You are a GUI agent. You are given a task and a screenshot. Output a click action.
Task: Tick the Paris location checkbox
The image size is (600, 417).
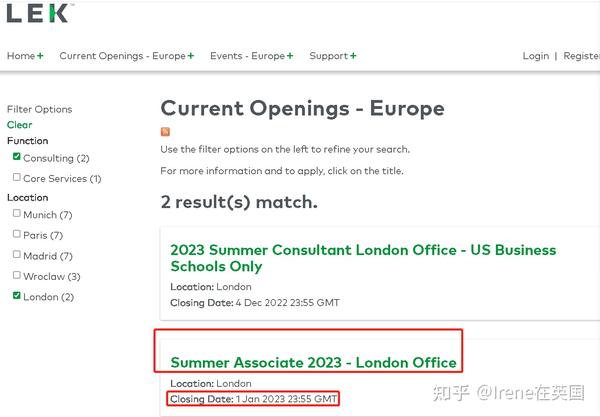tap(17, 234)
